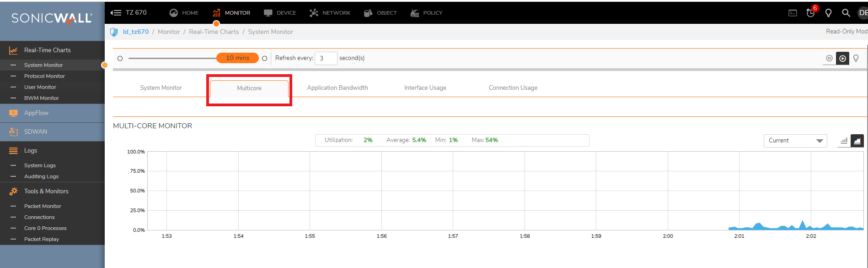Open the terminal console icon
Screen dimensions: 868x268
[793, 13]
